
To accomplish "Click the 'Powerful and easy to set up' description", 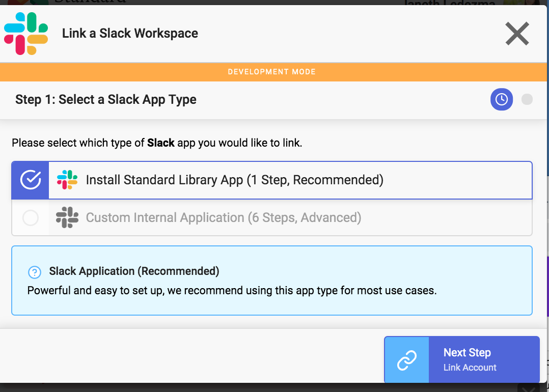I will [232, 291].
